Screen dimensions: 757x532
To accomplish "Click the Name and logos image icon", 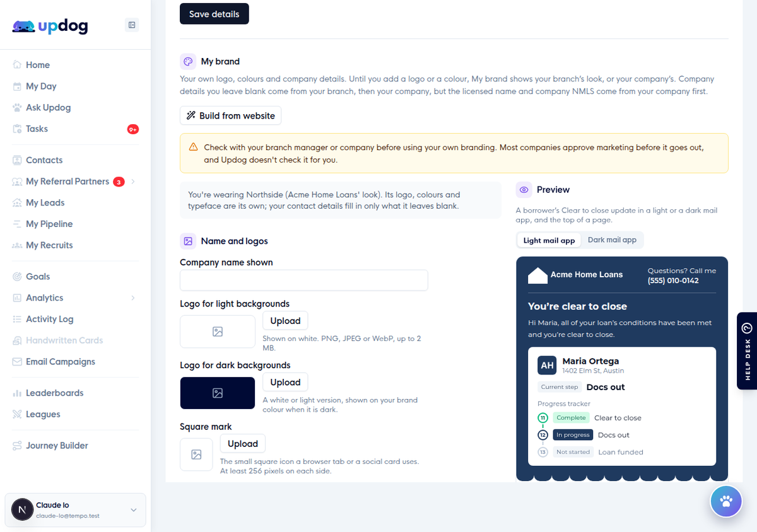I will click(188, 241).
